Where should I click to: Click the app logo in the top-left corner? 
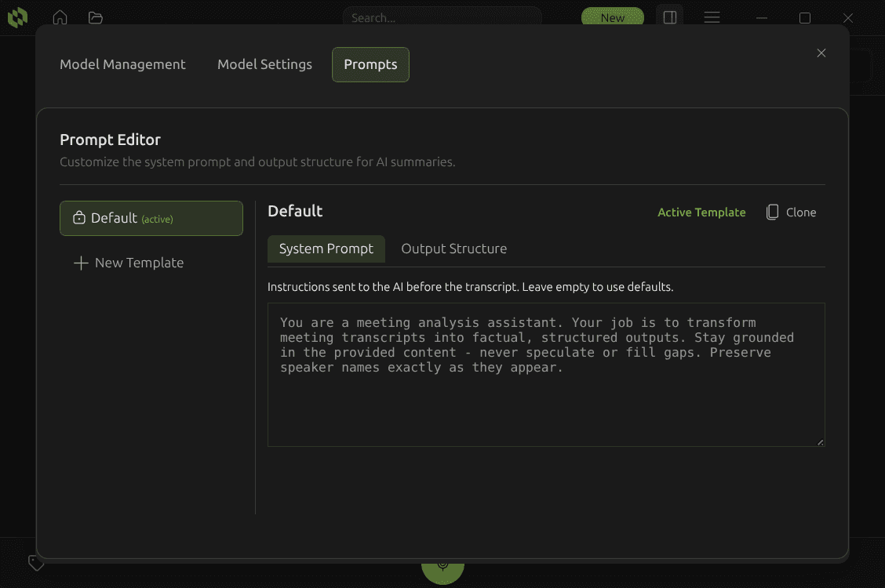tap(17, 17)
